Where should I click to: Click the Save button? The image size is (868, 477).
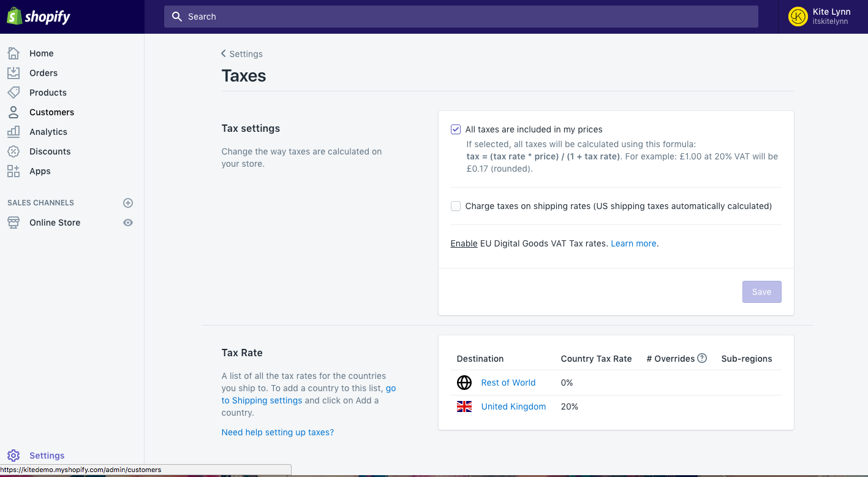761,292
